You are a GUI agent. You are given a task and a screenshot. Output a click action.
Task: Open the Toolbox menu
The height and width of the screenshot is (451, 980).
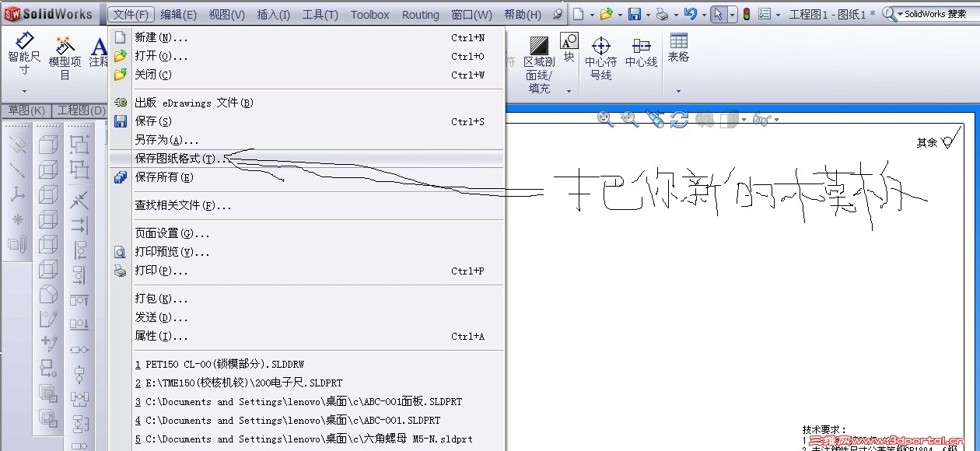pos(369,15)
